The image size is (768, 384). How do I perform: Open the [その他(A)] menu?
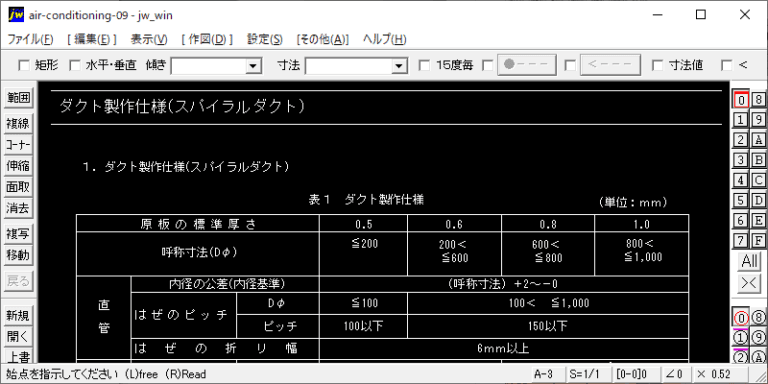[323, 40]
